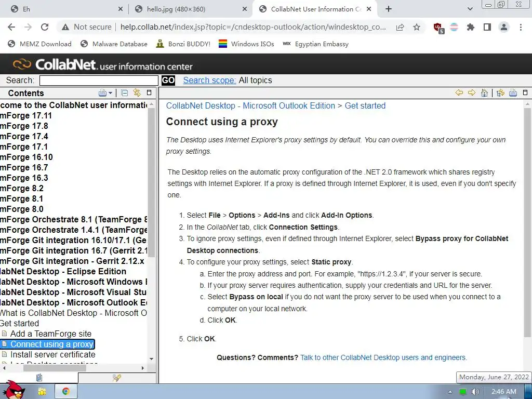
Task: Open Bonzi BUDDY! bookmark
Action: coord(183,44)
